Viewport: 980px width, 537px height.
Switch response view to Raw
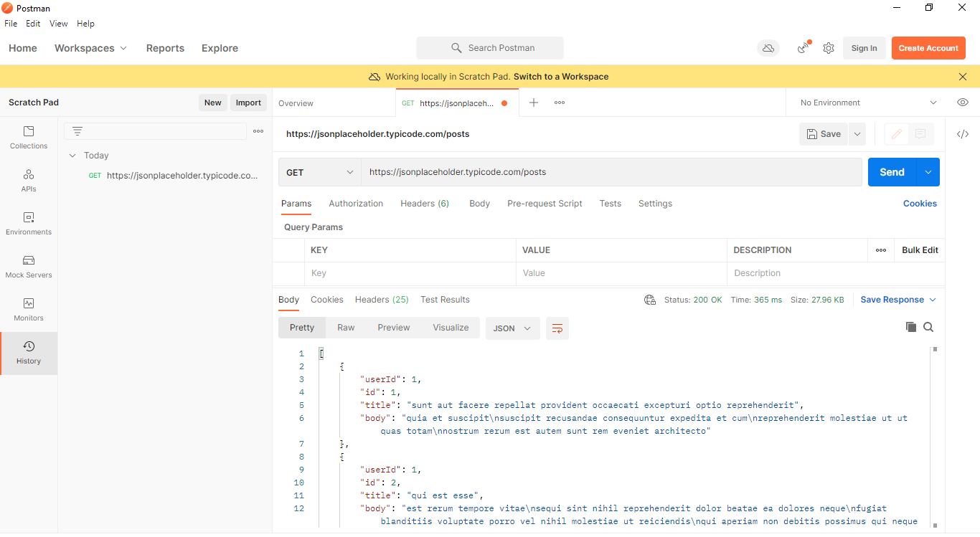pyautogui.click(x=346, y=328)
